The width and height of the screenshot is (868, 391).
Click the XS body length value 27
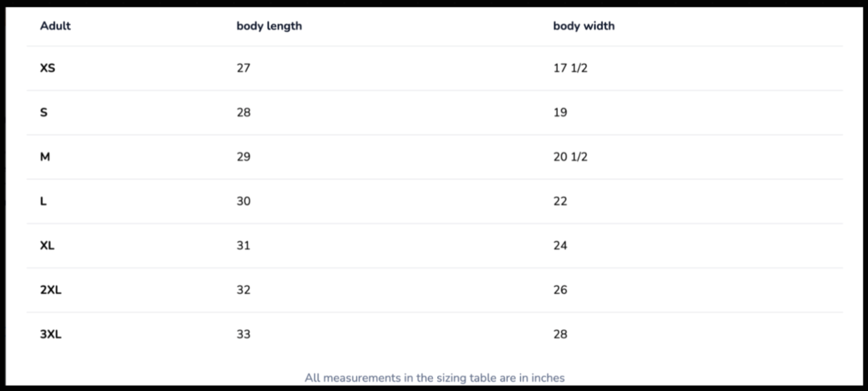[x=243, y=68]
